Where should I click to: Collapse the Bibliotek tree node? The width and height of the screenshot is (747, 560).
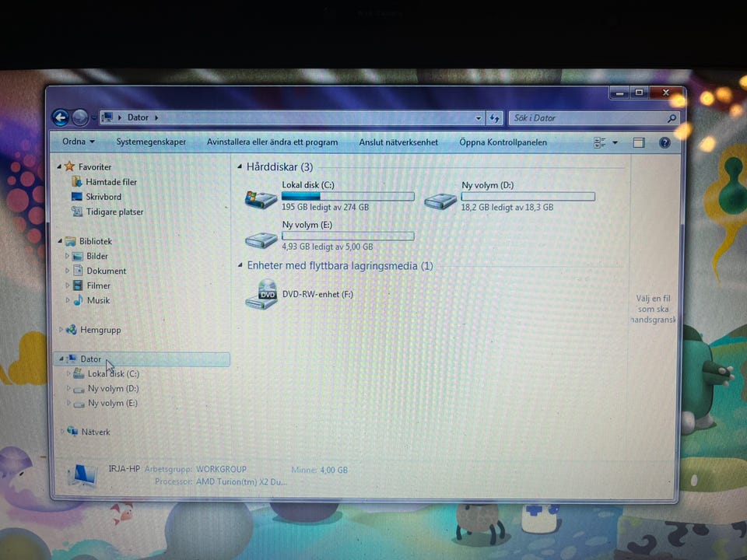pos(60,241)
